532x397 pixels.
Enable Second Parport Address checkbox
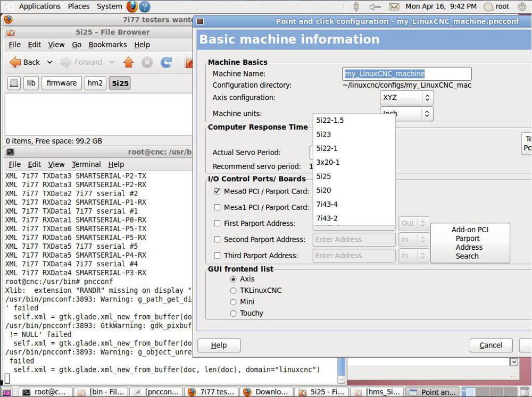(217, 240)
